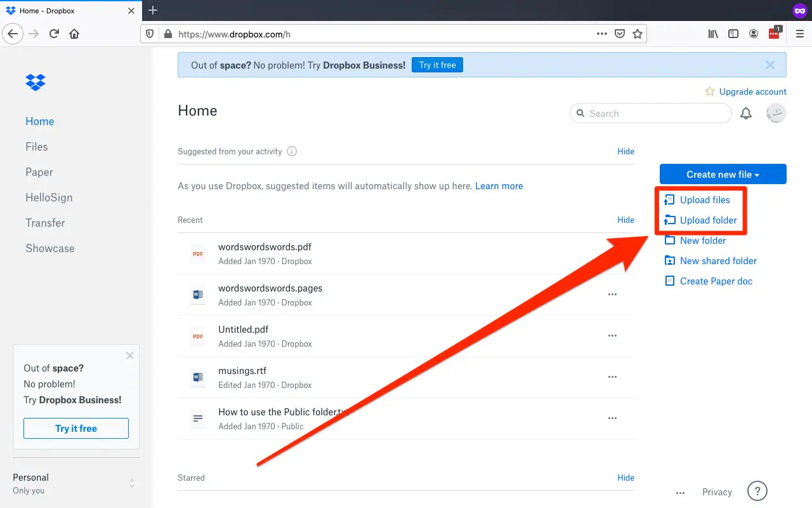Click the Dropbox logo in the sidebar
This screenshot has width=812, height=508.
click(36, 82)
